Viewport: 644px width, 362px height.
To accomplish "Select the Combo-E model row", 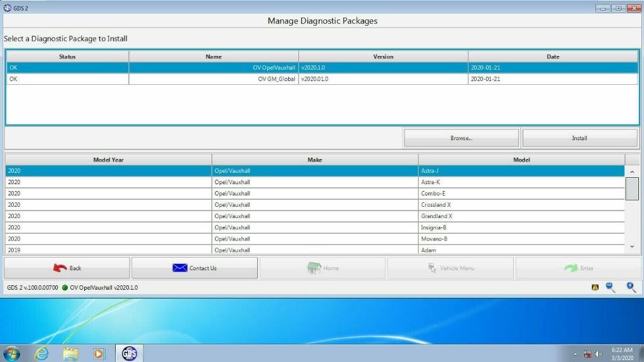I will tap(315, 194).
